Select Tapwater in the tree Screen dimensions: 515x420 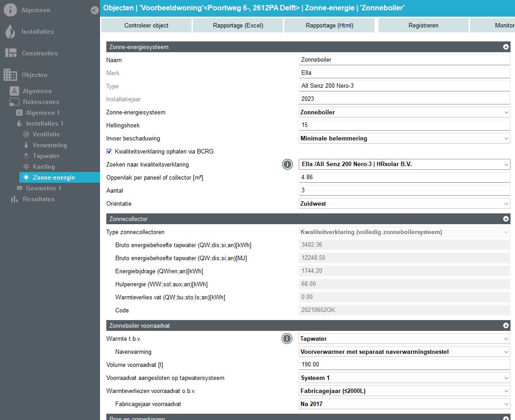pyautogui.click(x=46, y=156)
